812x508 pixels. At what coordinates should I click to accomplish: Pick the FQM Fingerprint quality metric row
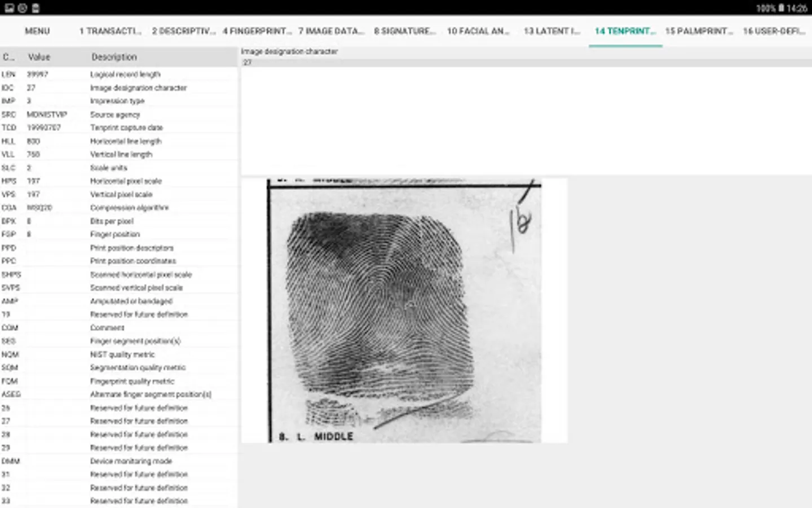(118, 381)
